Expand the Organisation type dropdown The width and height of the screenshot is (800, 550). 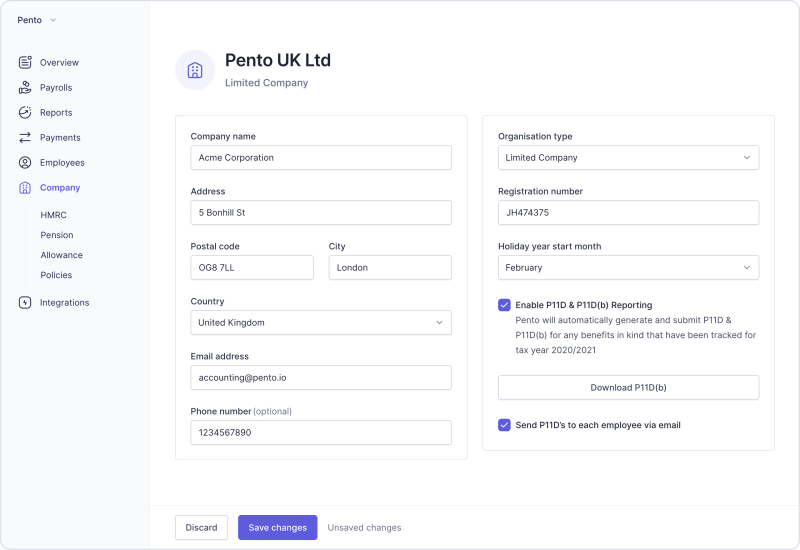628,157
